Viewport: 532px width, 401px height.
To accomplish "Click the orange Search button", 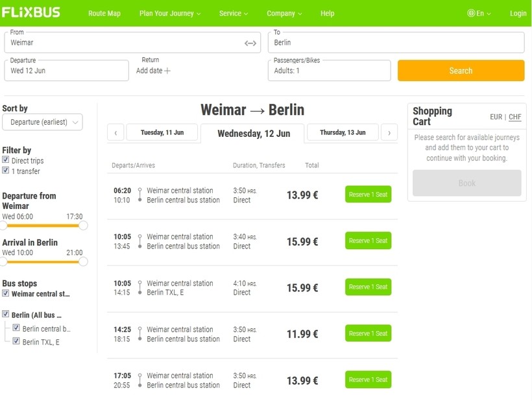I will pos(461,71).
